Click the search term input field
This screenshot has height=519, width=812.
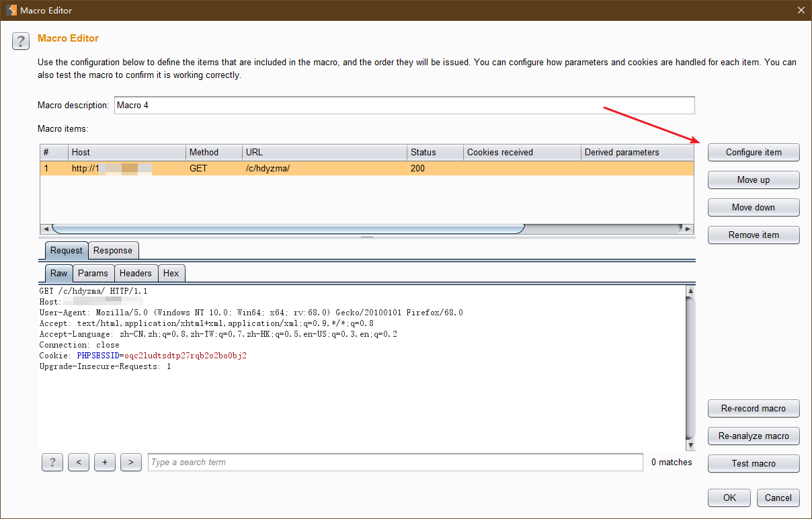click(x=395, y=463)
